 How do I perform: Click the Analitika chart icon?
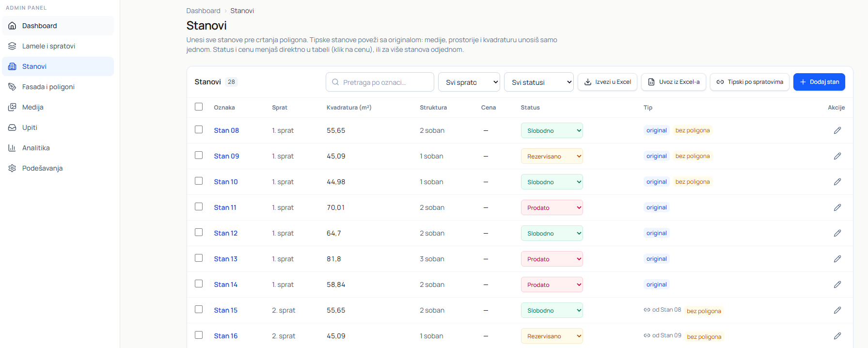12,148
